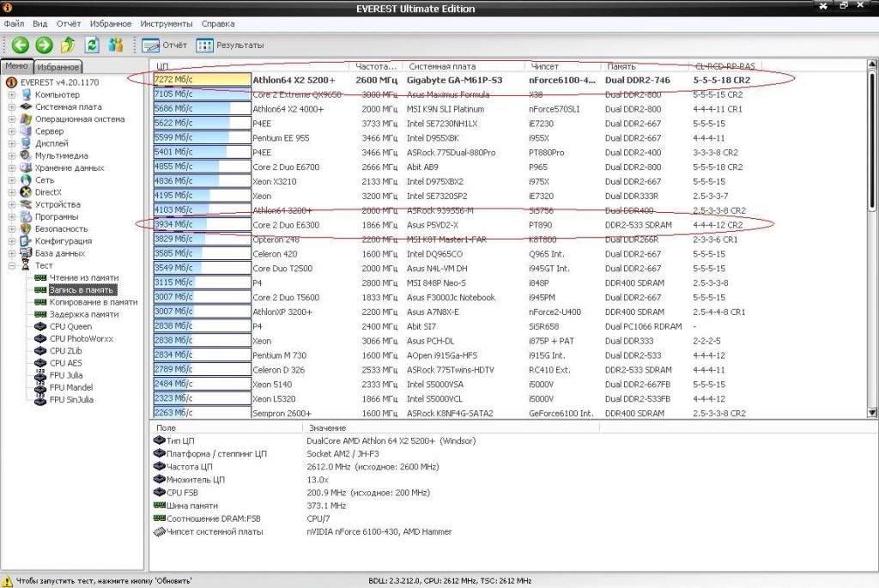Sort by the Чипсет column header
879x588 pixels.
(563, 66)
